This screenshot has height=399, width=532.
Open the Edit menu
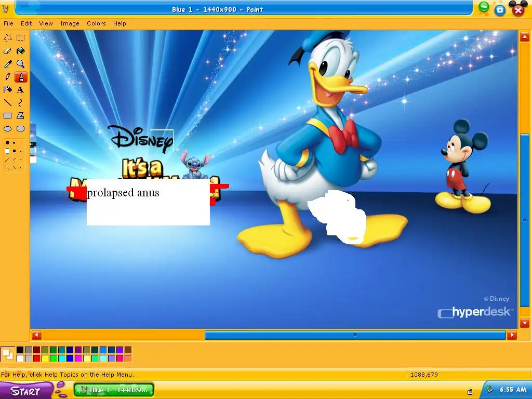[x=26, y=23]
